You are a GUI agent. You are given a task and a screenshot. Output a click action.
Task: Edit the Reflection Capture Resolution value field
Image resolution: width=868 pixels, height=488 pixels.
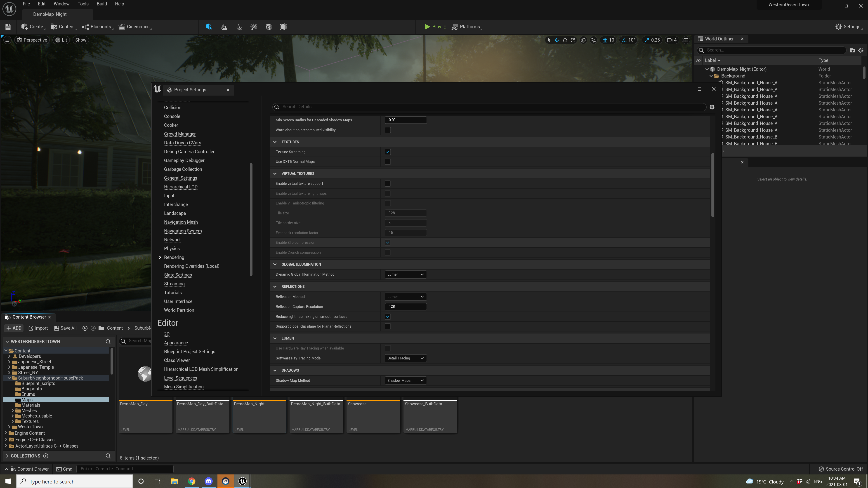pyautogui.click(x=406, y=307)
